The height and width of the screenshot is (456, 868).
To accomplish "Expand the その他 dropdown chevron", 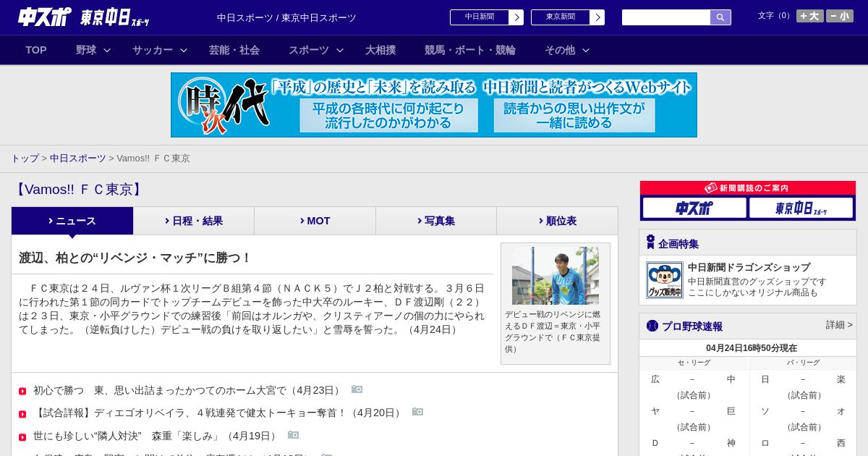I will tap(586, 50).
